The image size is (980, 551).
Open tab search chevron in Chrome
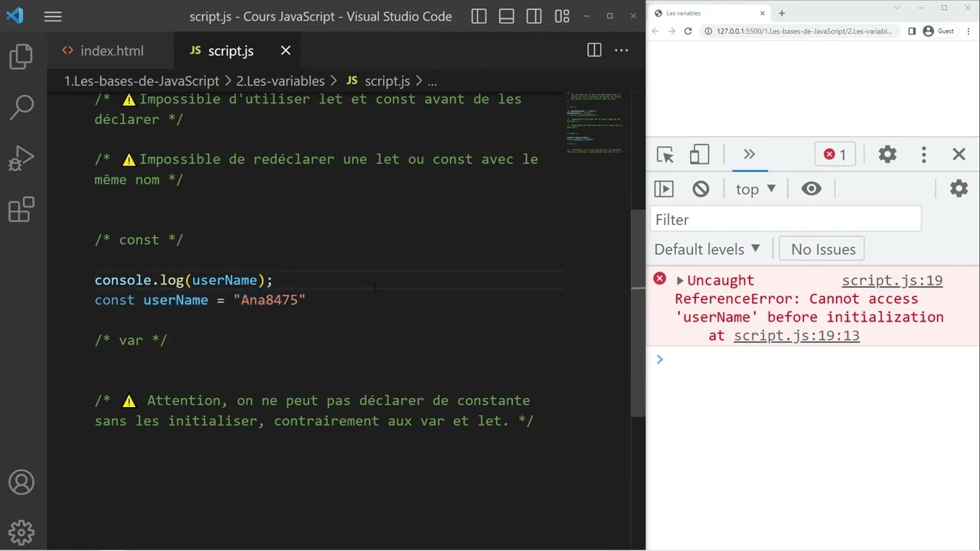coord(897,8)
